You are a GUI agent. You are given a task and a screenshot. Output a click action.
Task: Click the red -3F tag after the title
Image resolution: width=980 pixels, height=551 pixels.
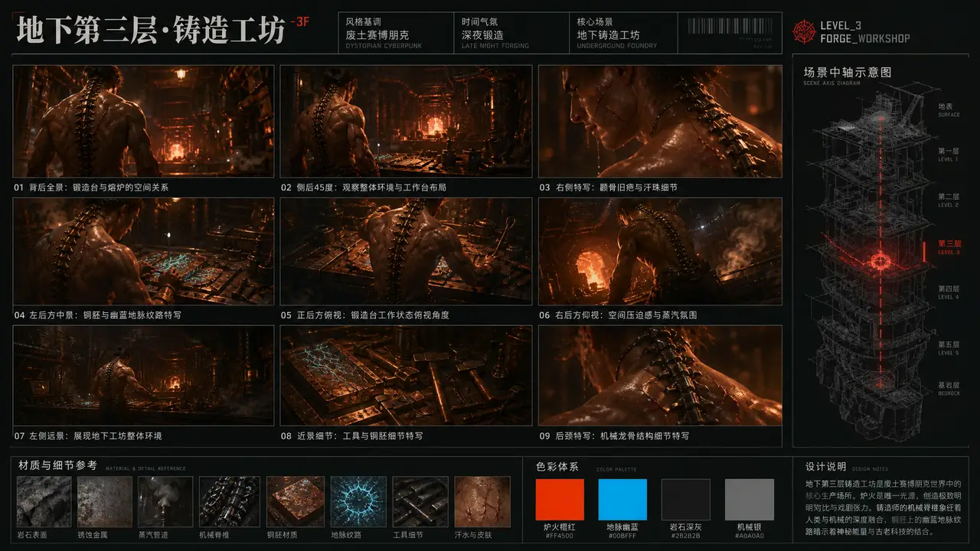coord(301,21)
